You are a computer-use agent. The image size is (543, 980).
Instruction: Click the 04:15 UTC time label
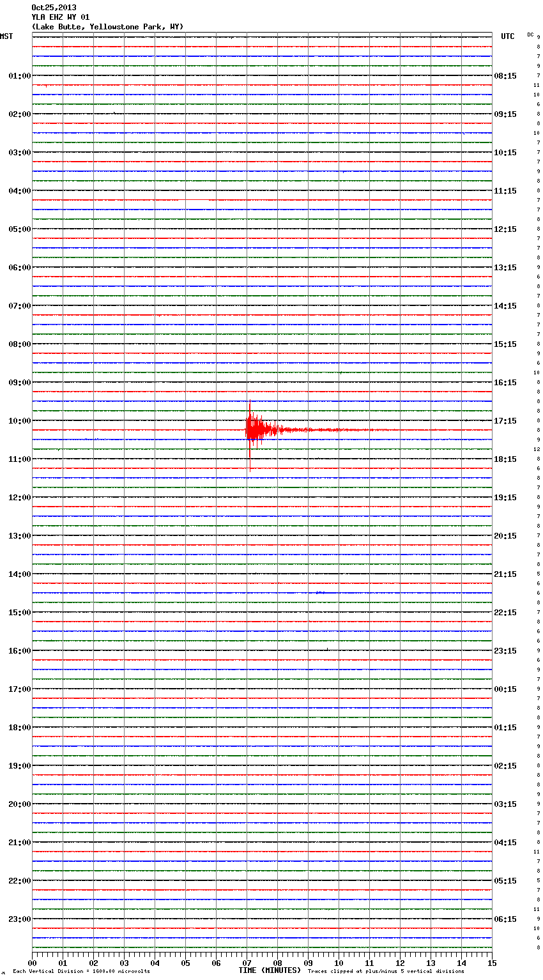505,843
